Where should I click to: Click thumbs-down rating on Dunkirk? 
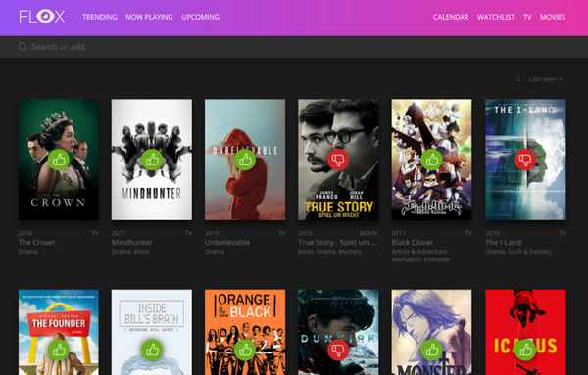338,350
